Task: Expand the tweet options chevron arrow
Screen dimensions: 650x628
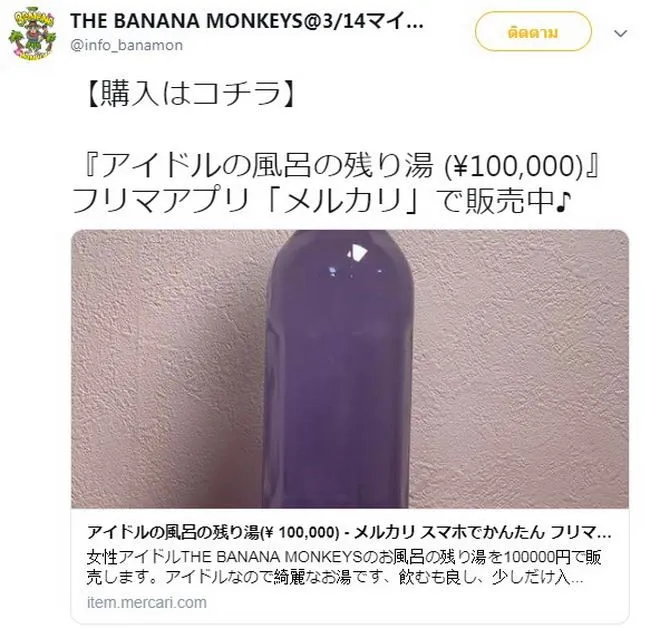Action: click(621, 33)
